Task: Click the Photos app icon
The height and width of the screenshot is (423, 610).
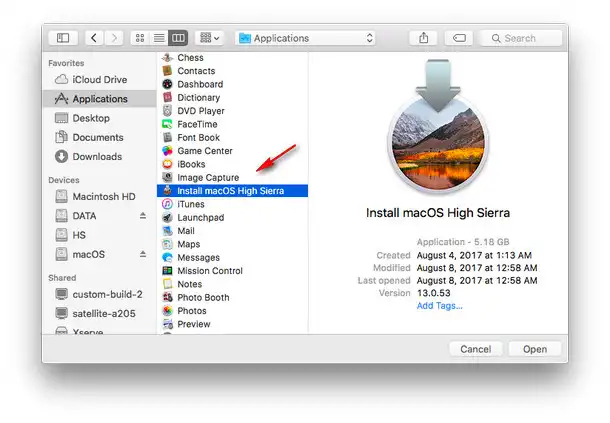Action: (167, 311)
